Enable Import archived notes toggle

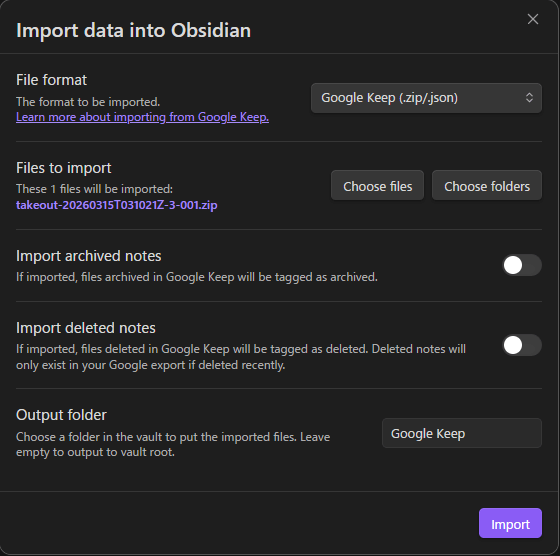point(522,265)
